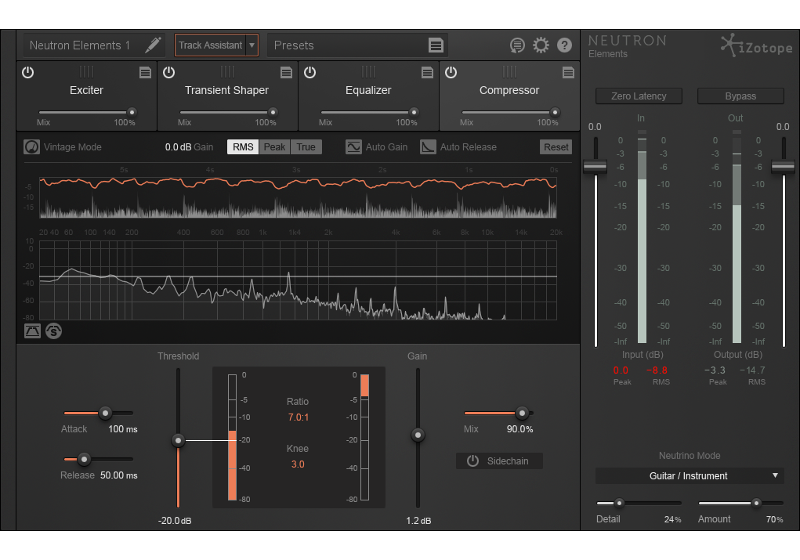800x560 pixels.
Task: Toggle the detection filter view icon
Action: pyautogui.click(x=32, y=331)
